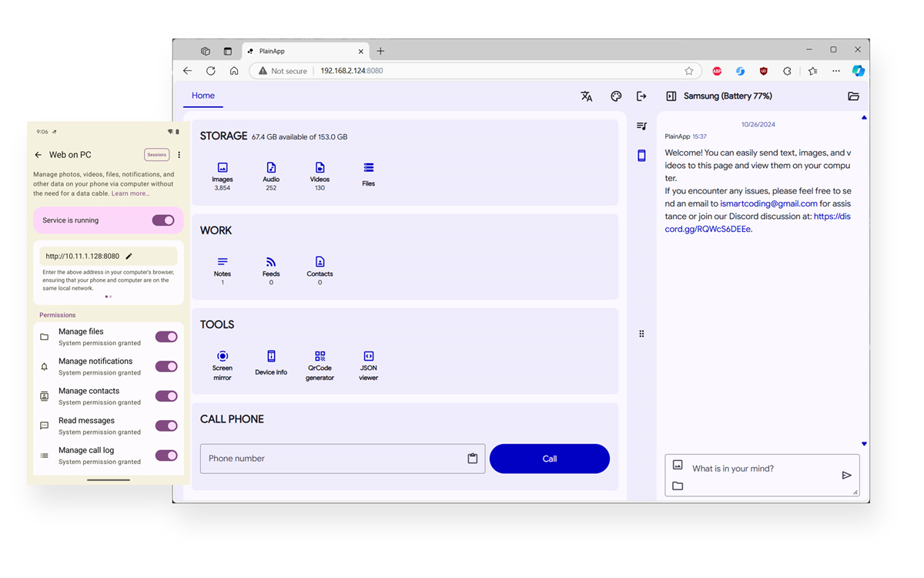Toggle the side panel icon beside Samsung
The width and height of the screenshot is (924, 578).
(671, 96)
